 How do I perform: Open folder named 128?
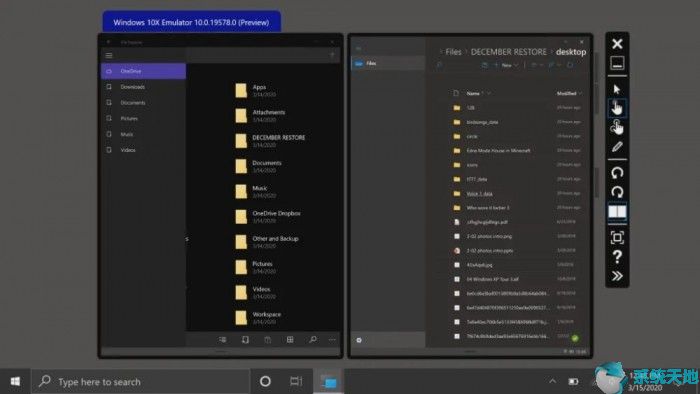click(517, 108)
